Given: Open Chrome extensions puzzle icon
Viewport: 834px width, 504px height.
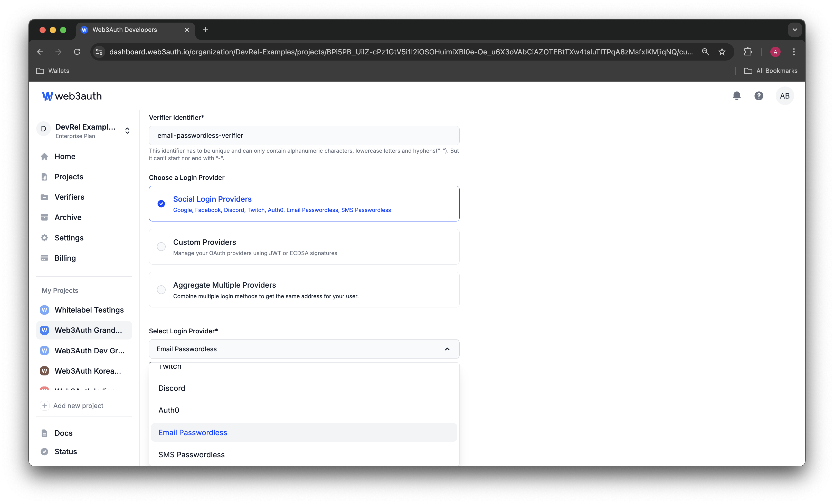Looking at the screenshot, I should (747, 52).
